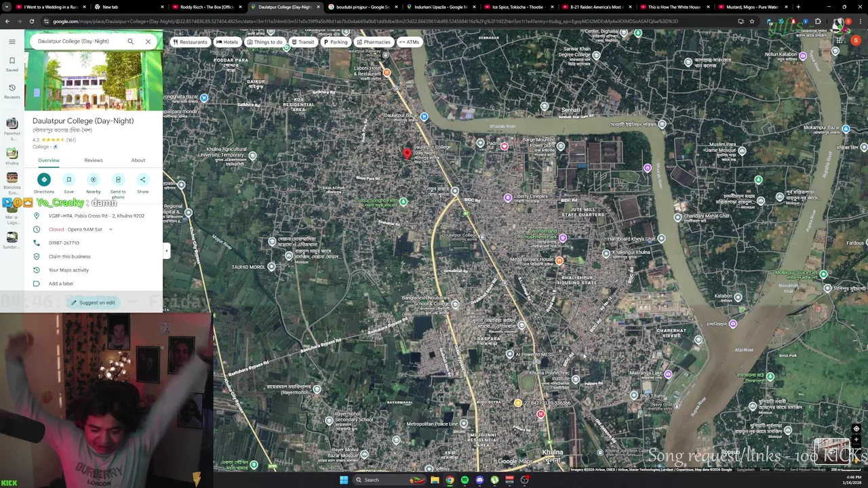The width and height of the screenshot is (868, 488).
Task: Open the Daulatpur College photo thumbnail
Action: (94, 80)
